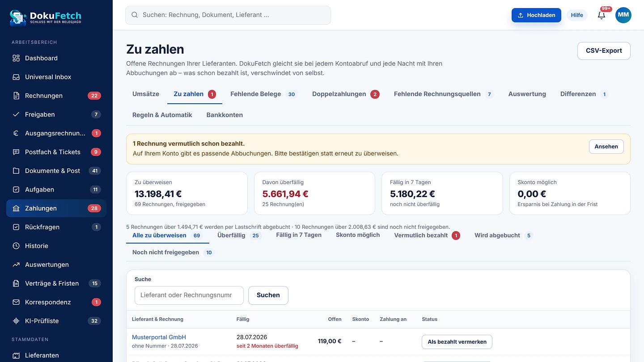
Task: Click the DokuFetch logo icon
Action: pos(18,17)
